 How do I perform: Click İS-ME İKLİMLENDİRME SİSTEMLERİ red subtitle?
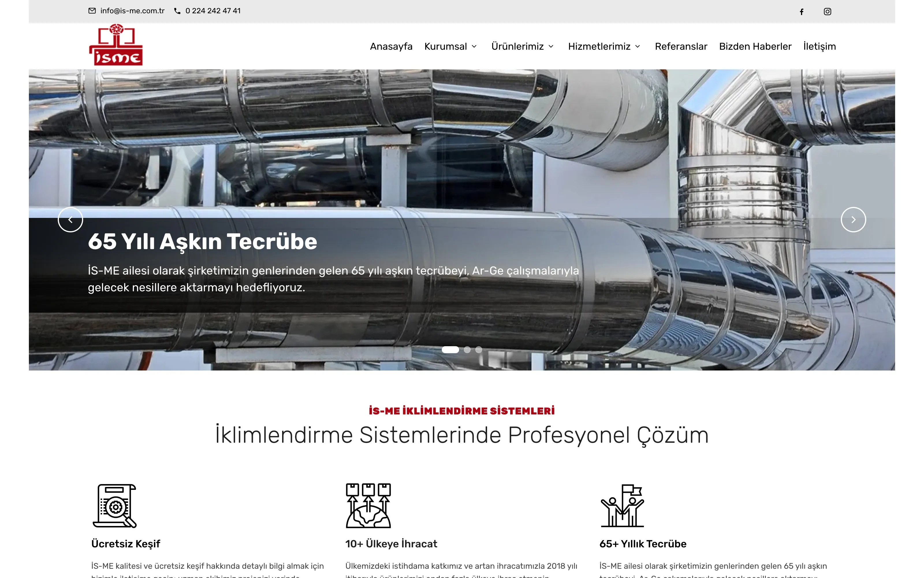tap(462, 411)
